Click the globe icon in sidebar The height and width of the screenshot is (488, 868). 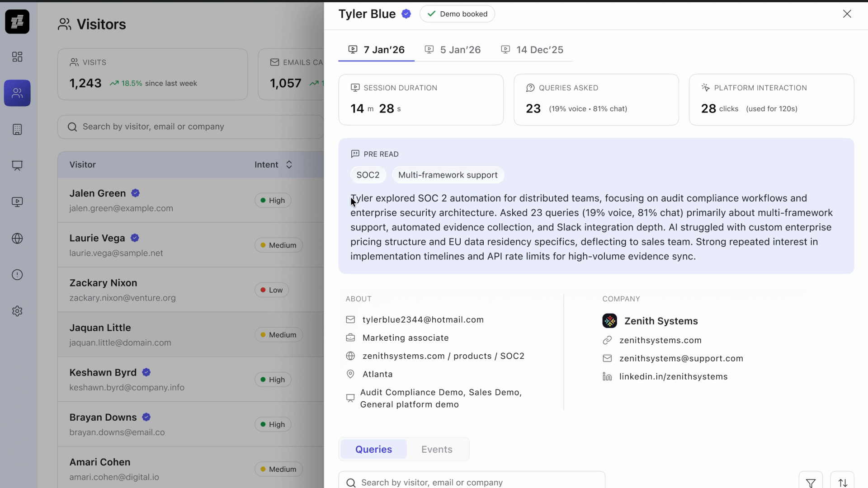click(x=17, y=239)
